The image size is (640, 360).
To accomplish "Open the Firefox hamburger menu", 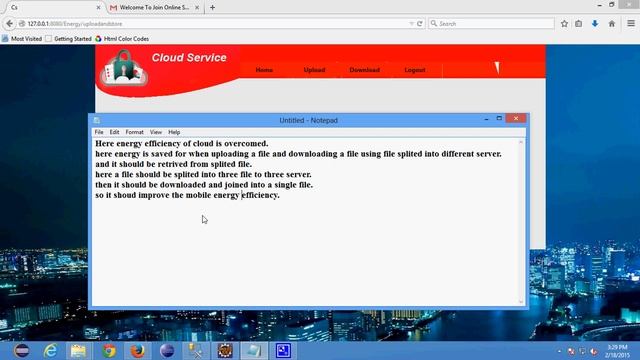I will pos(631,24).
